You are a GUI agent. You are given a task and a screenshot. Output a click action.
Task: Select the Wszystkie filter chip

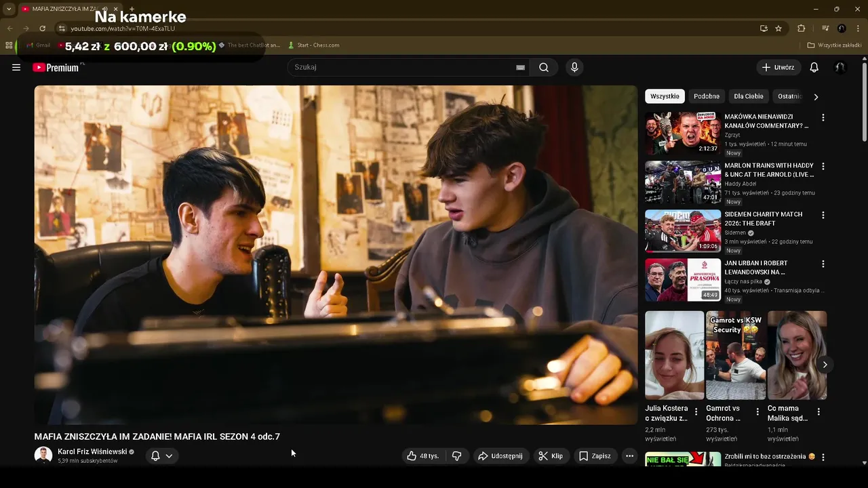pos(665,96)
